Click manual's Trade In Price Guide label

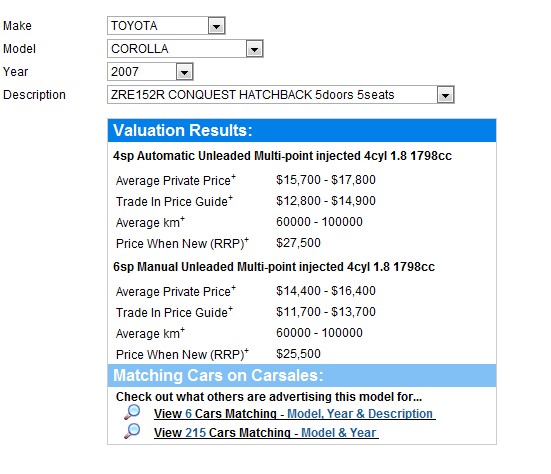tap(174, 312)
